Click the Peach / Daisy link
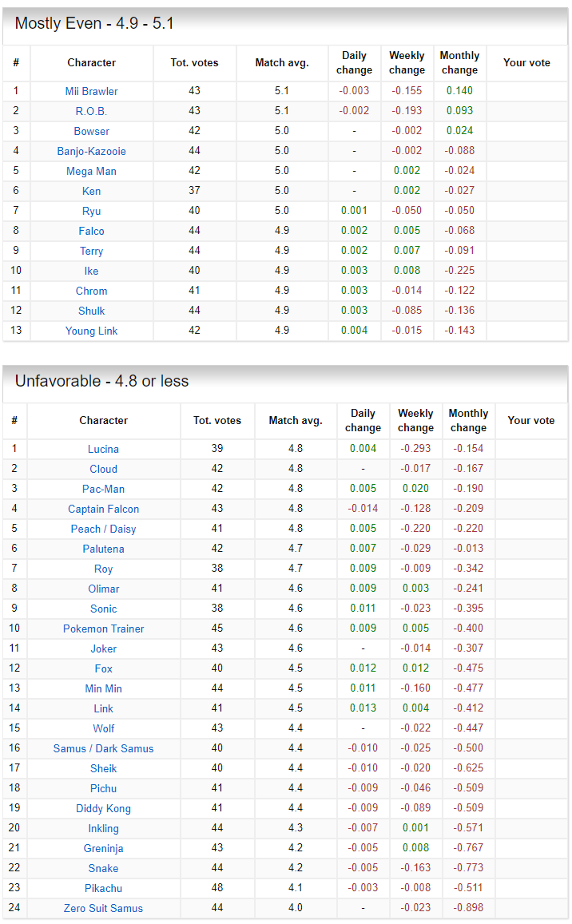Screen dimensions: 572x924 103,529
